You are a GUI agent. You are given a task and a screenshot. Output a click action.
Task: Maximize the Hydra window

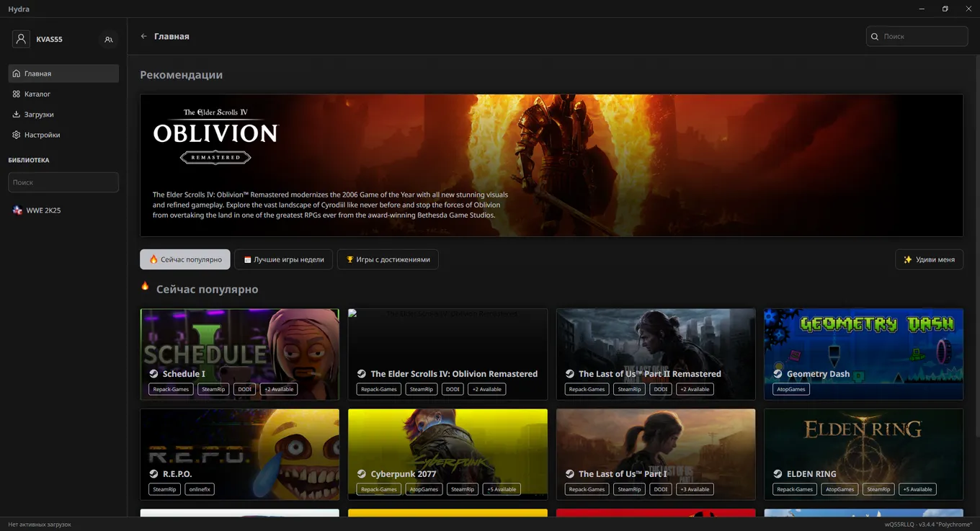(945, 9)
